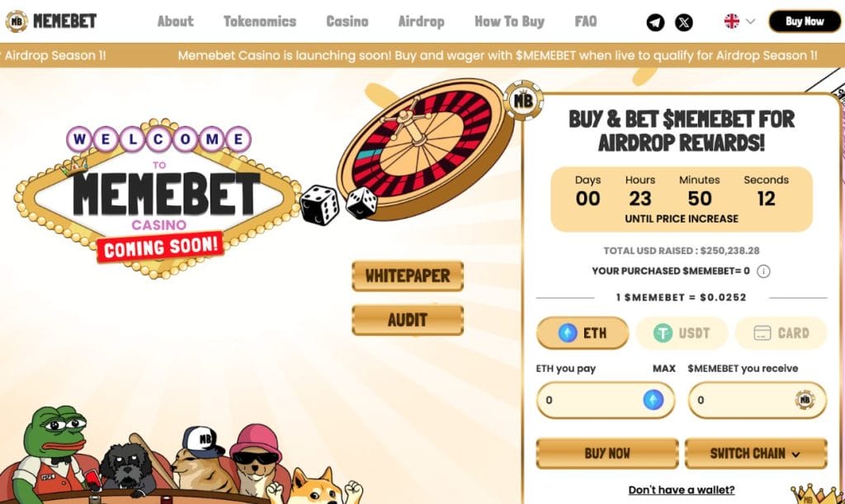845x504 pixels.
Task: Go to the Airdrop nav item
Action: pos(422,21)
